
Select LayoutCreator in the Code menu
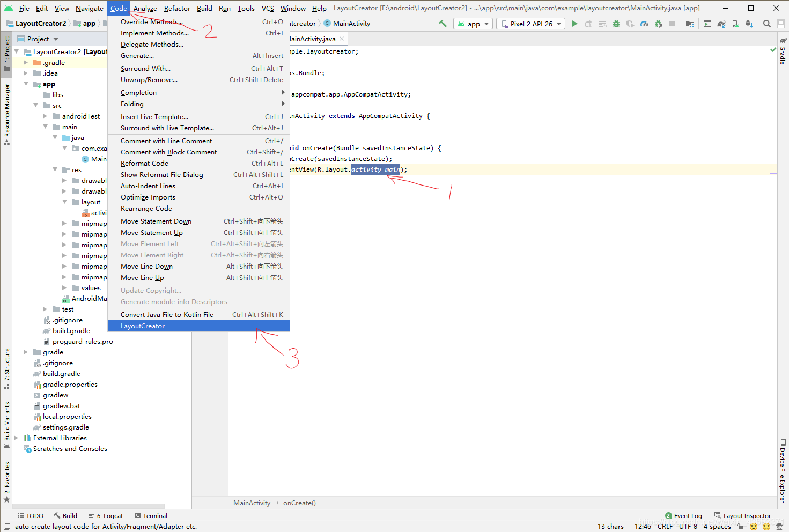[x=198, y=326]
